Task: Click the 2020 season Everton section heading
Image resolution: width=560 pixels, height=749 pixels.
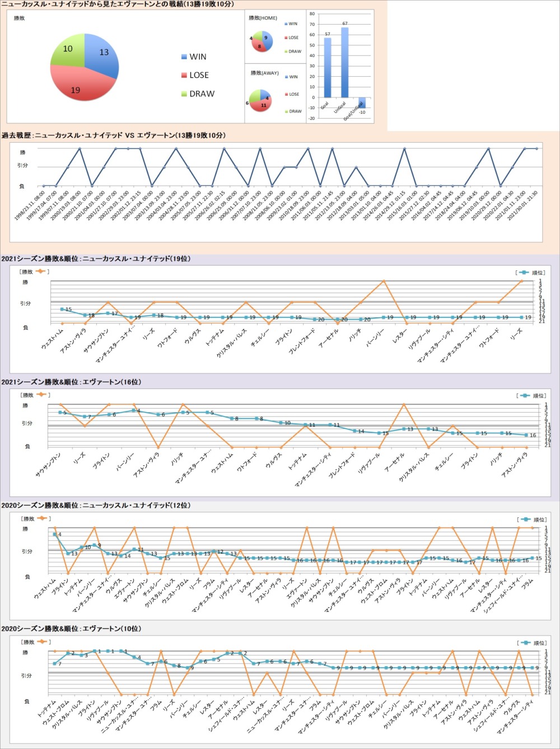Action: point(71,629)
